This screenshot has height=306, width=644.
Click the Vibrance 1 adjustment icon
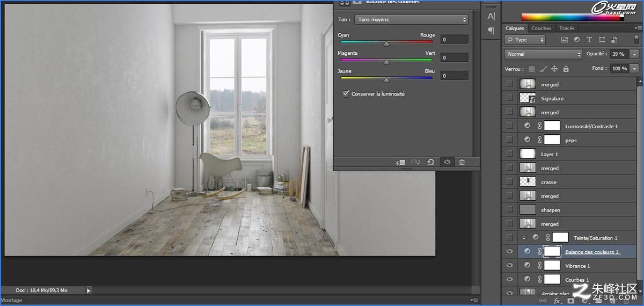click(x=528, y=265)
